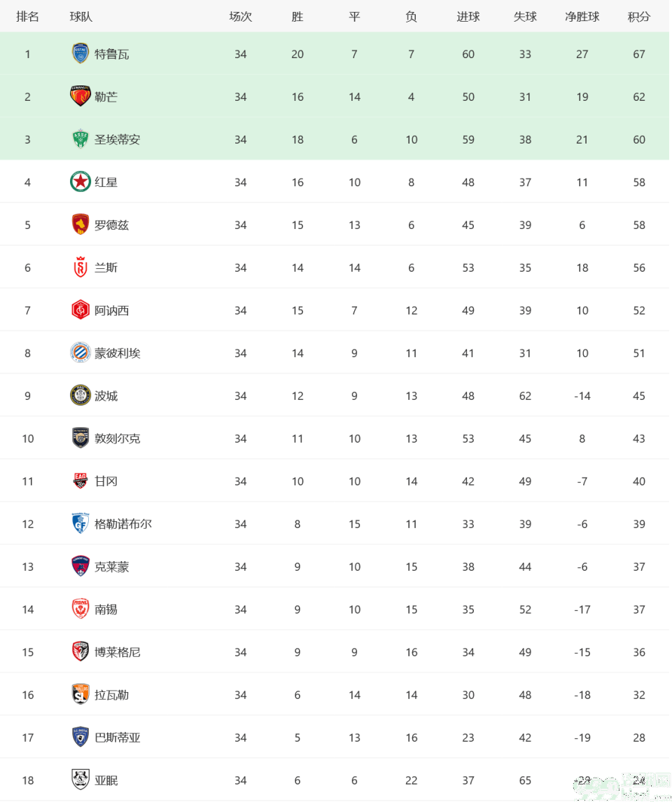Select the 排名 column header
672x802 pixels.
[x=27, y=17]
